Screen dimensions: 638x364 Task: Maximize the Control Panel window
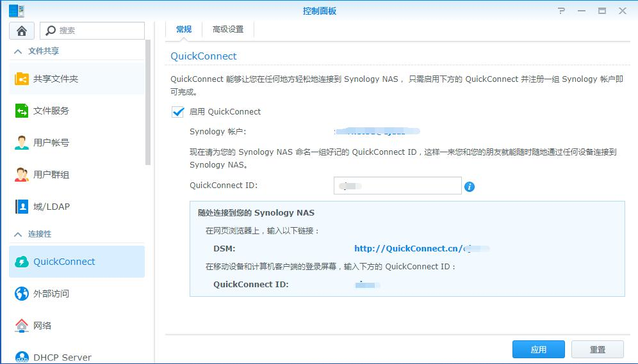tap(601, 11)
